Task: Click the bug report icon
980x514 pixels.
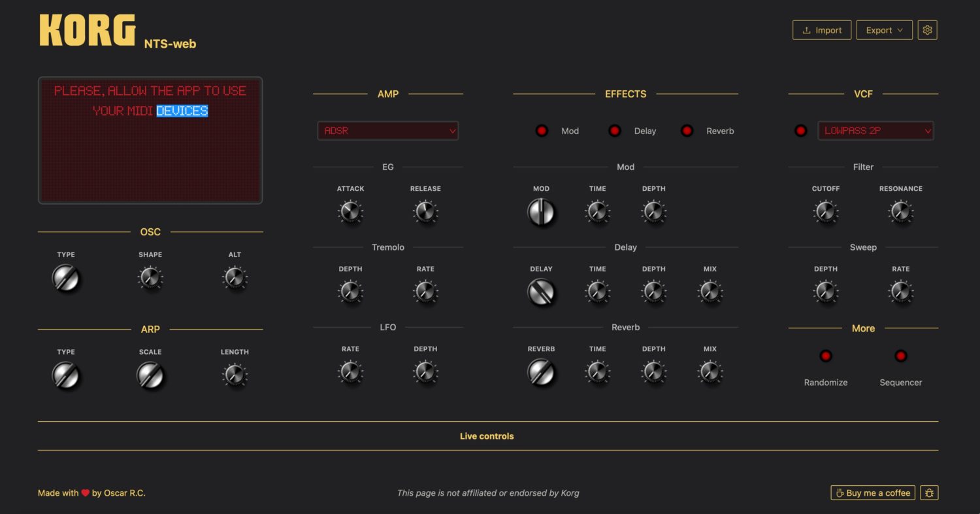Action: (x=928, y=492)
